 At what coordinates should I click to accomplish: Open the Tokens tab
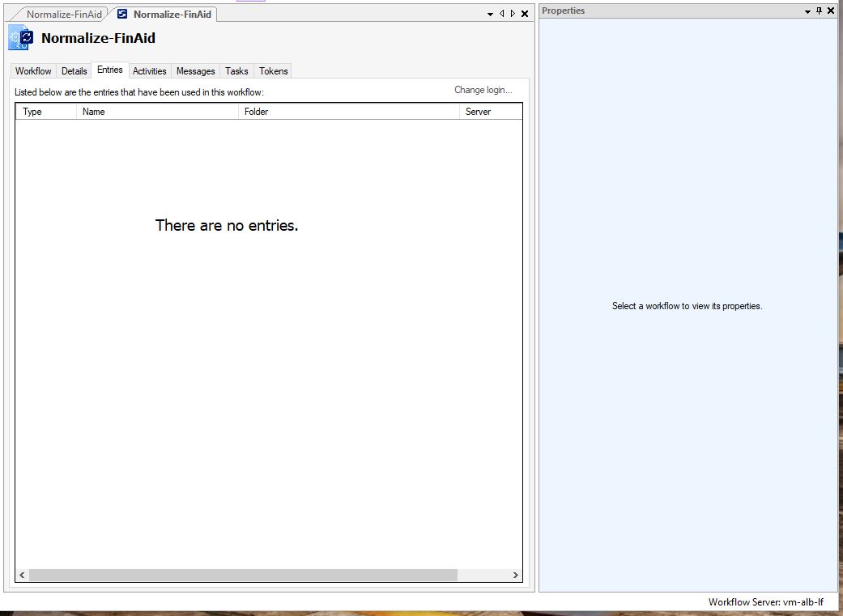click(x=274, y=71)
